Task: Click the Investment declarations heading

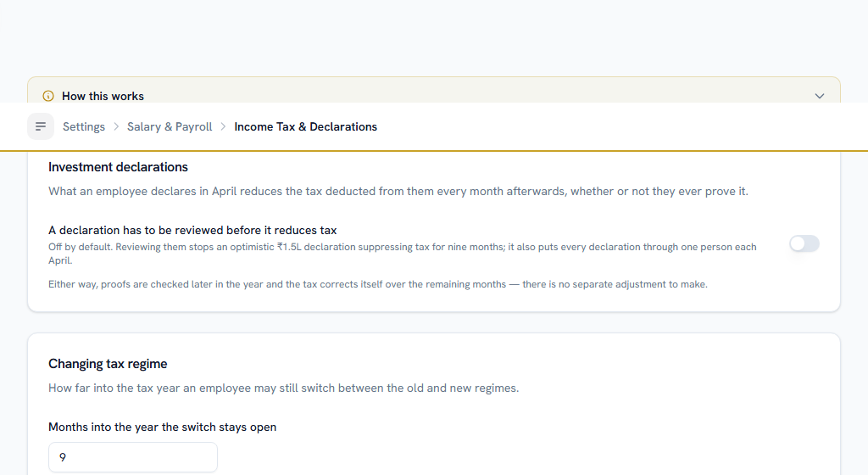Action: point(118,166)
